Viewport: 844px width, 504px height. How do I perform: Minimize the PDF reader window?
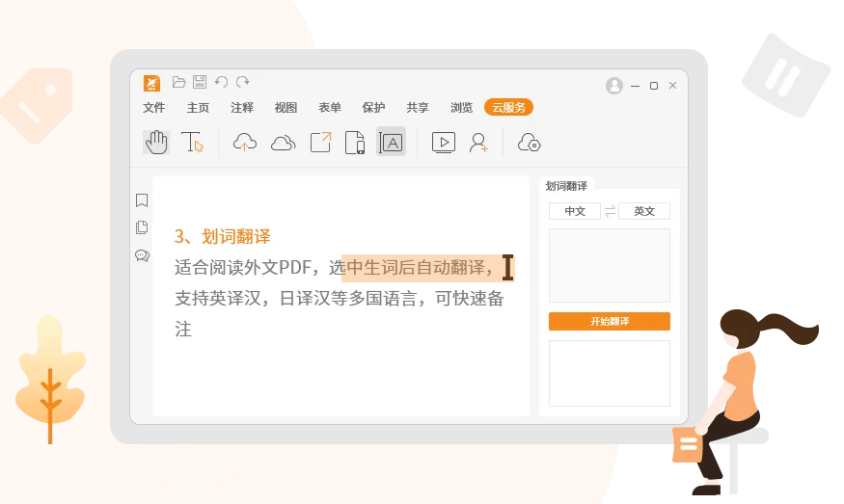[x=635, y=86]
